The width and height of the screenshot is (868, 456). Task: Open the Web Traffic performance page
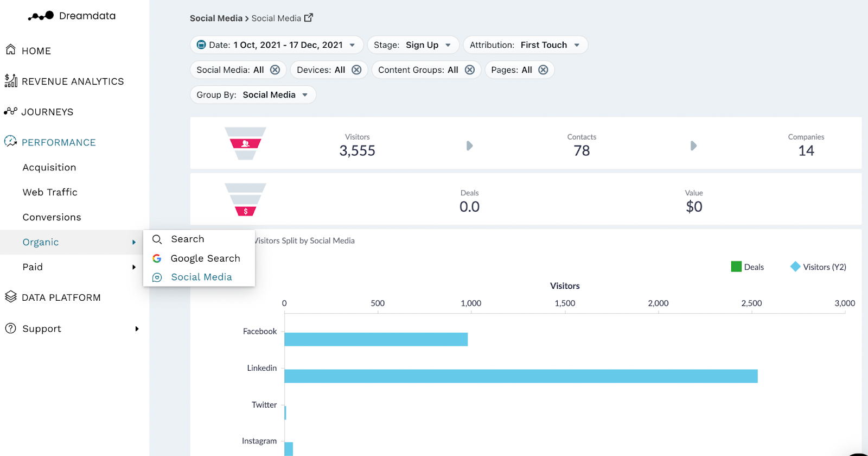50,192
